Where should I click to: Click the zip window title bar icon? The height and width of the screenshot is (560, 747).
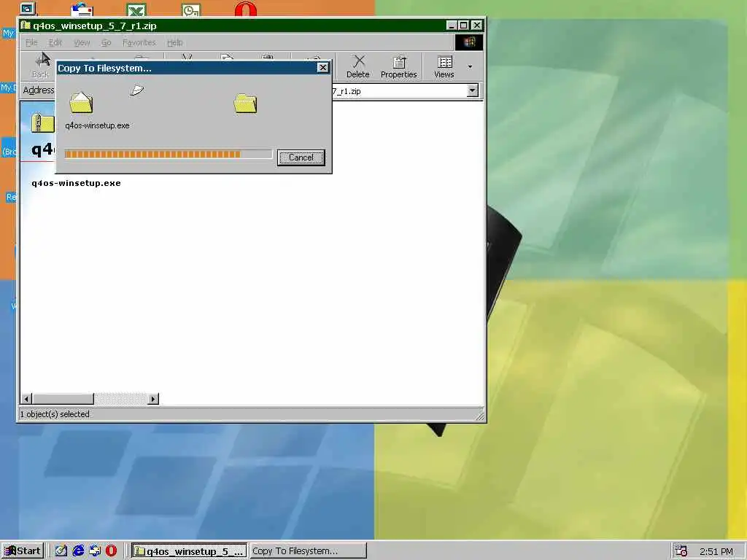(26, 26)
